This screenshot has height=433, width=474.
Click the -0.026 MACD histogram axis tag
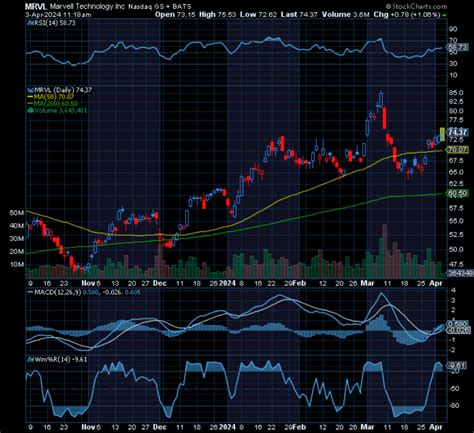458,330
